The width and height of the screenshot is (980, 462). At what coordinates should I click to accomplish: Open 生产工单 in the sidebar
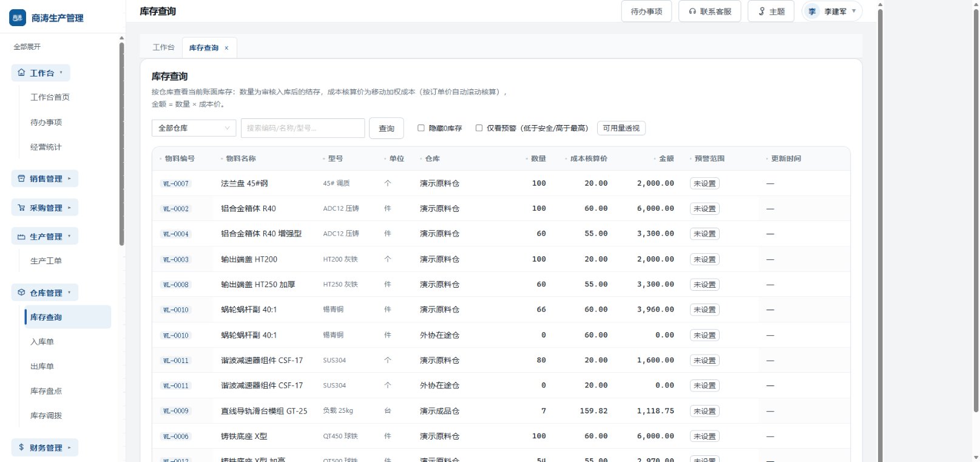46,261
